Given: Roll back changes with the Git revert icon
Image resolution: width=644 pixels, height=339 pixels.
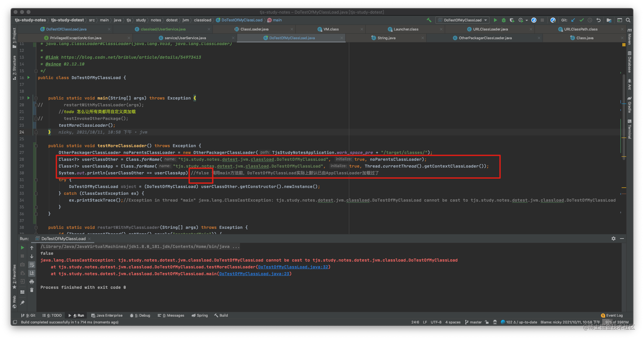Looking at the screenshot, I should pos(598,20).
